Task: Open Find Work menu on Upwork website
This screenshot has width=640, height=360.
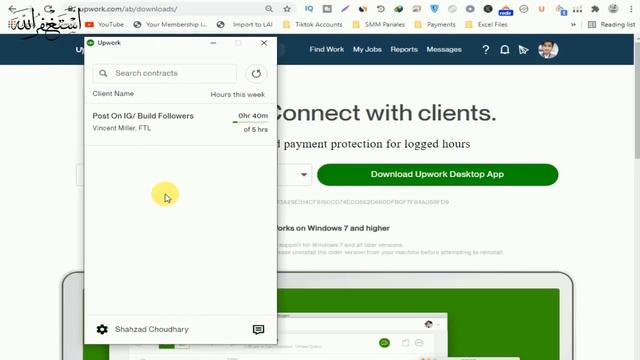Action: coord(327,49)
